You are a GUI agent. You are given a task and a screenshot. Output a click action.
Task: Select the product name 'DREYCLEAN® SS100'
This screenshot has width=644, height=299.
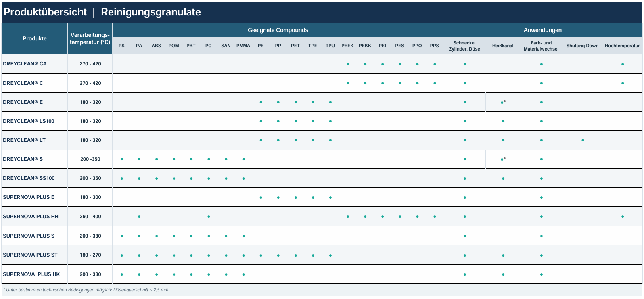29,178
